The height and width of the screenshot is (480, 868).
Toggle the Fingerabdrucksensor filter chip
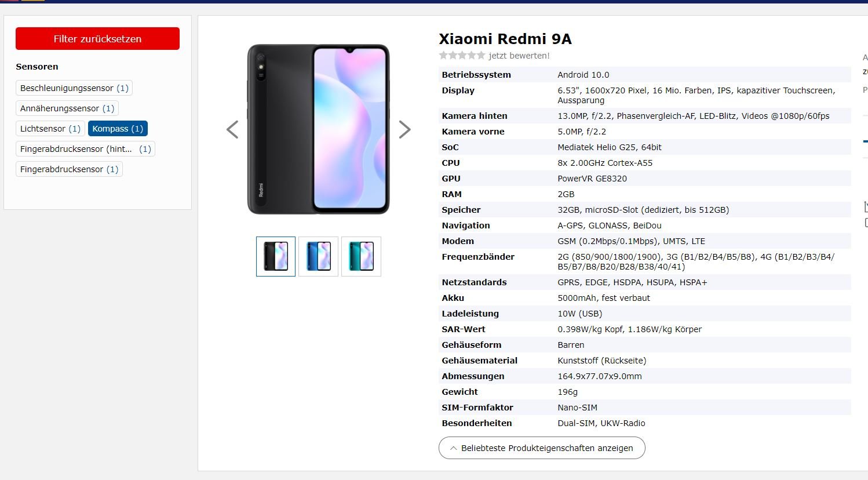[69, 169]
